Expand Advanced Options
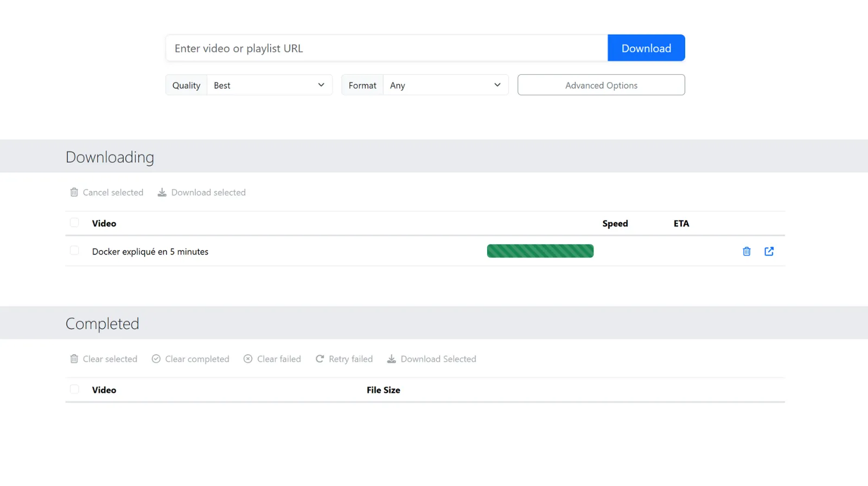 coord(601,85)
